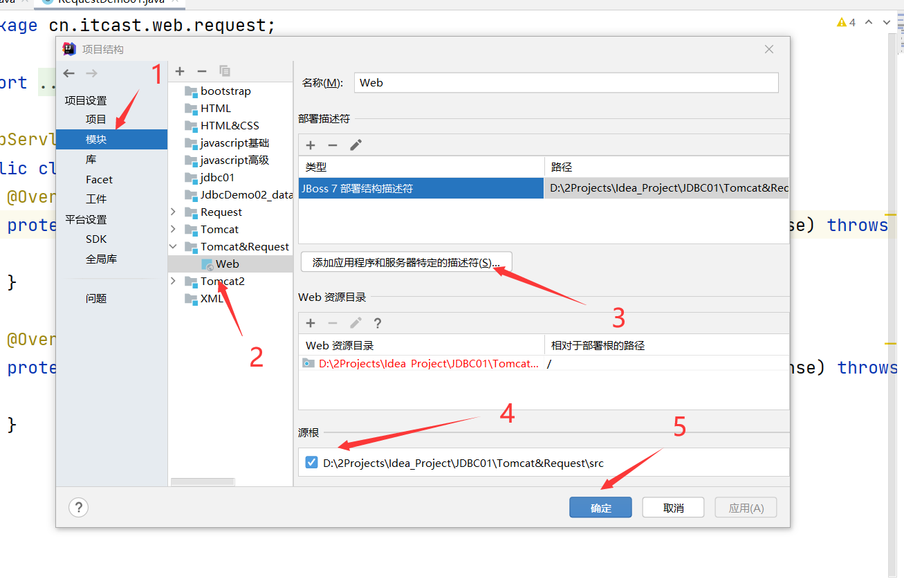904x588 pixels.
Task: Add a Web resource directory
Action: (x=311, y=323)
